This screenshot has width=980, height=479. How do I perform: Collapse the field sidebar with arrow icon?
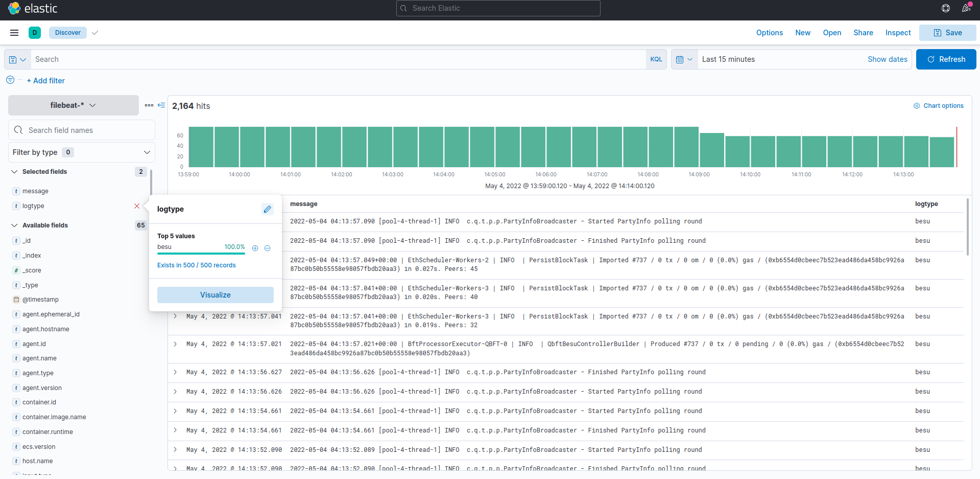[161, 105]
